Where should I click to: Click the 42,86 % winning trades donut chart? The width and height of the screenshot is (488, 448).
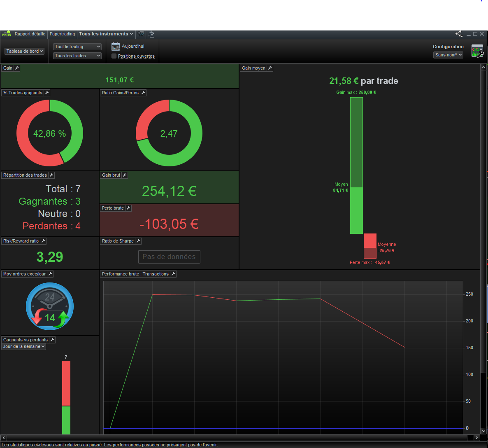[x=50, y=133]
